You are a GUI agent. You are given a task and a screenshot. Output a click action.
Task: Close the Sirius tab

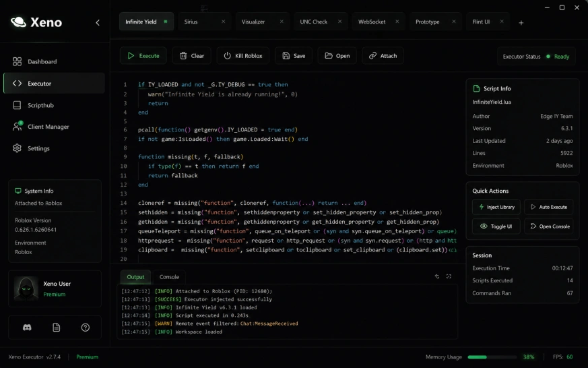click(x=224, y=22)
